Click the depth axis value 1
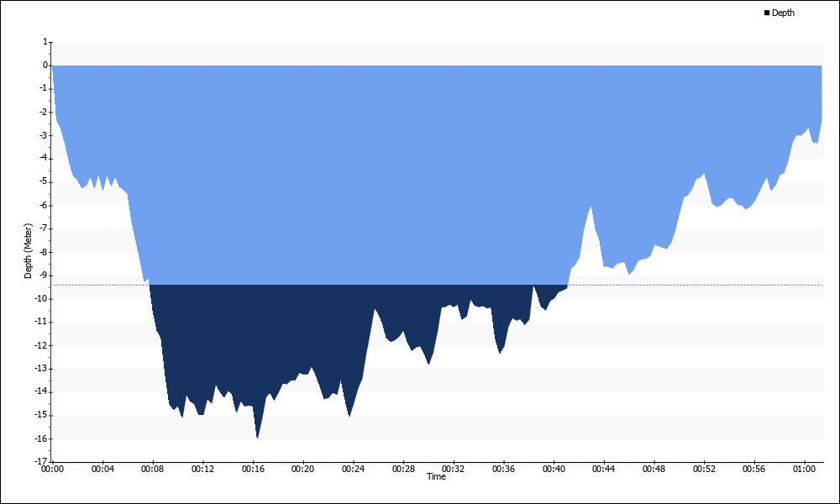 45,42
